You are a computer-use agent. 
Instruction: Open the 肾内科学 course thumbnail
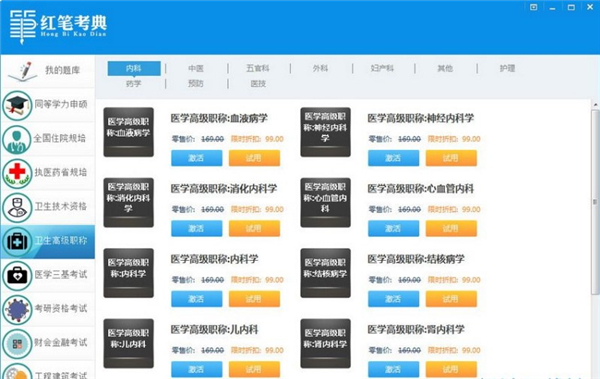[325, 343]
